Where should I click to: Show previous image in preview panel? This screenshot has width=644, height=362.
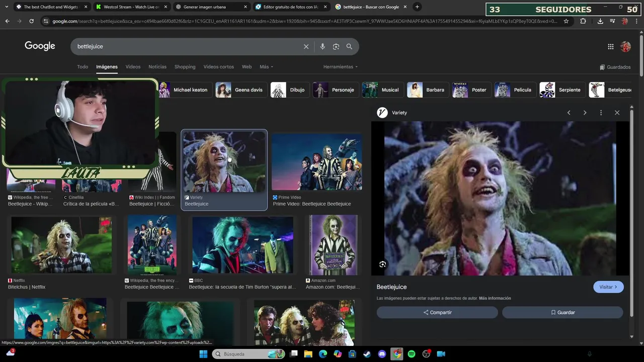(x=569, y=113)
